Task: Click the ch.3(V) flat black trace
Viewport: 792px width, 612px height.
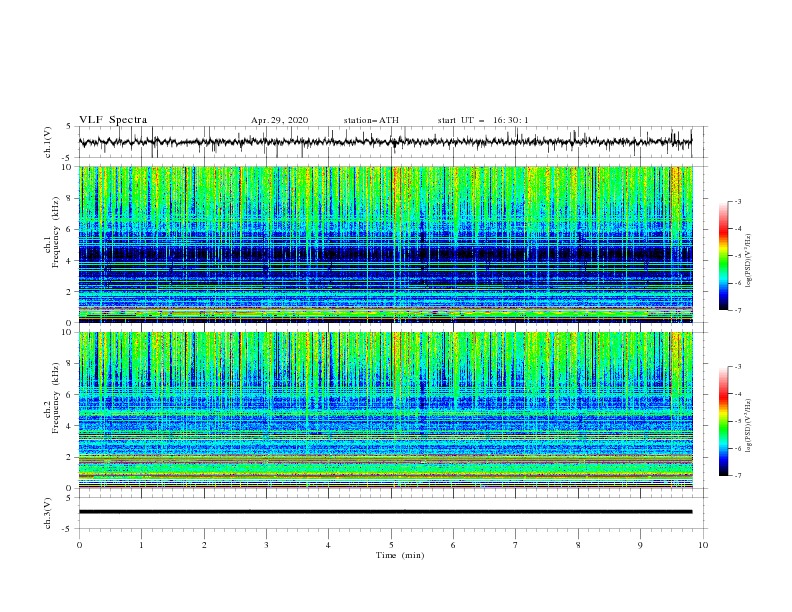Action: (x=385, y=512)
